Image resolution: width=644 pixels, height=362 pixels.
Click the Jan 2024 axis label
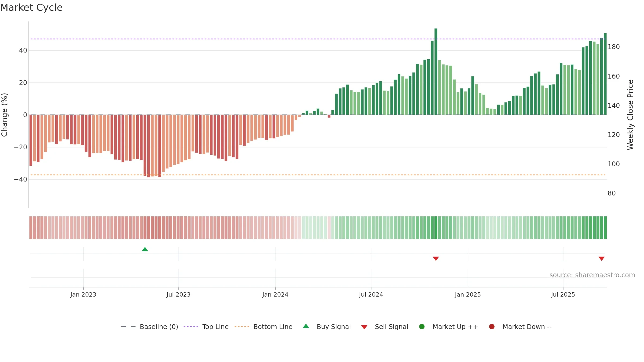(275, 294)
